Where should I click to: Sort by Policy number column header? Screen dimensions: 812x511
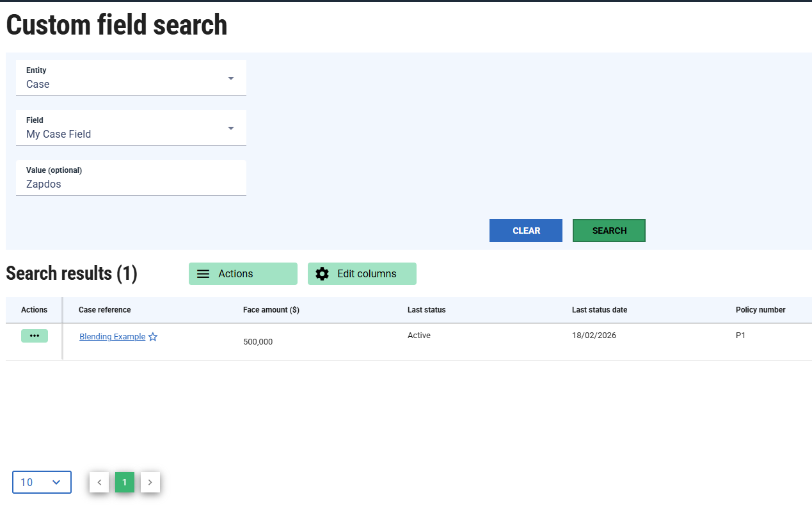click(760, 310)
